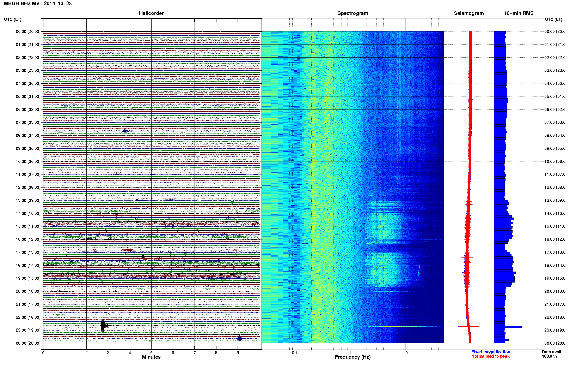Image resolution: width=588 pixels, height=368 pixels.
Task: Click the left time label '00:00 (20:00)' at top
Action: pyautogui.click(x=28, y=31)
